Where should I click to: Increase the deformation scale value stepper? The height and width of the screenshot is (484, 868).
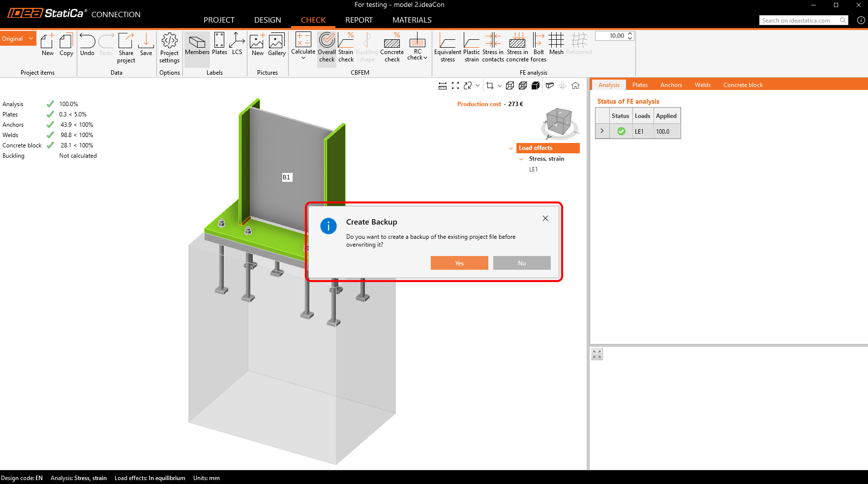click(630, 33)
